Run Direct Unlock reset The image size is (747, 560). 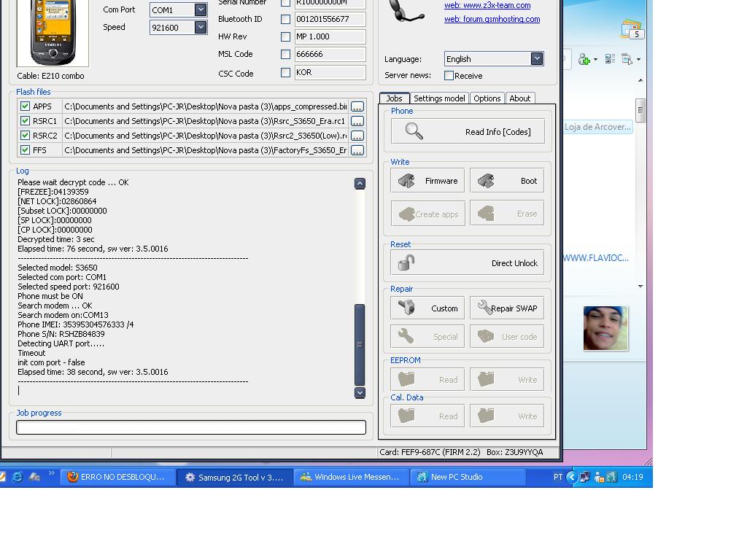[x=468, y=262]
